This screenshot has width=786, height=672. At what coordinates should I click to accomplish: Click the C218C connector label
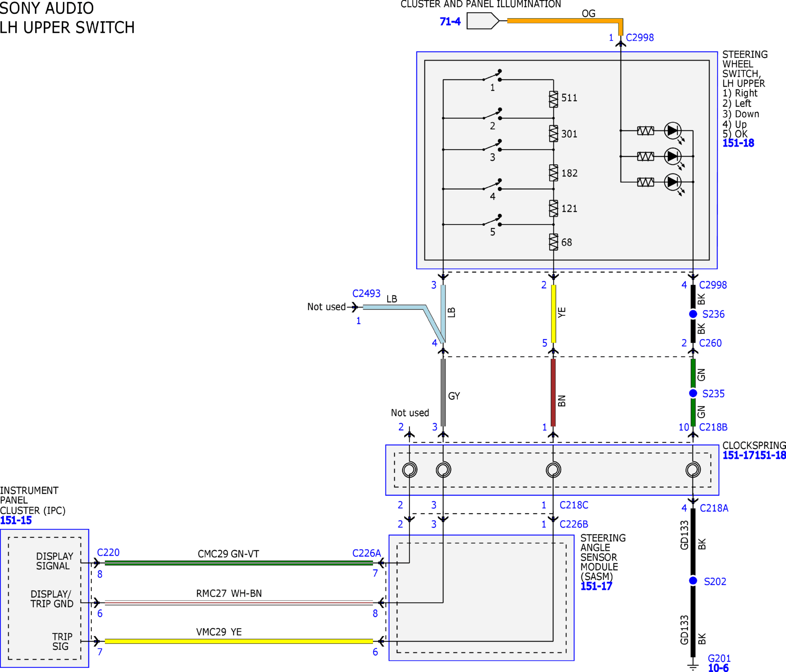[x=574, y=505]
